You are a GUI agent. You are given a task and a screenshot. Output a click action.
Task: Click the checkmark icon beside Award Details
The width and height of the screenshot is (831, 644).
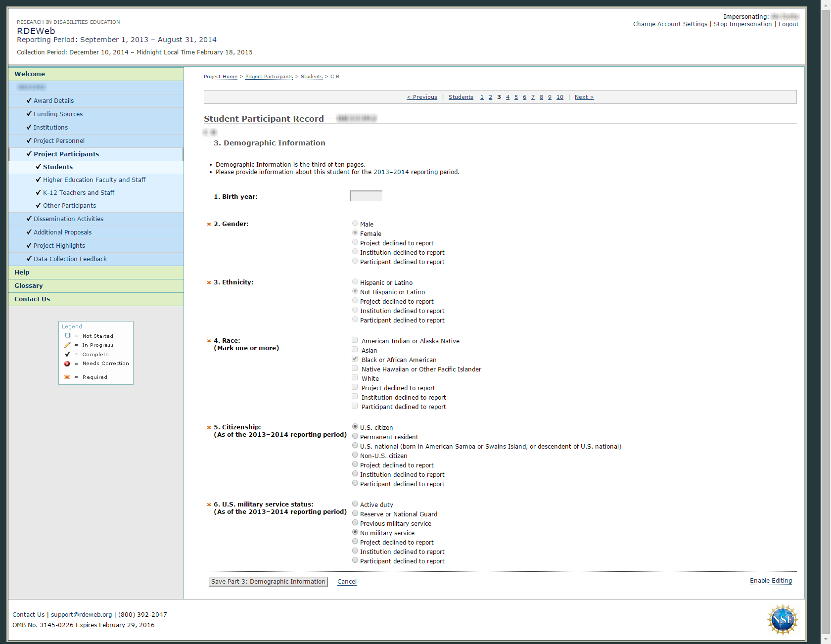click(29, 100)
